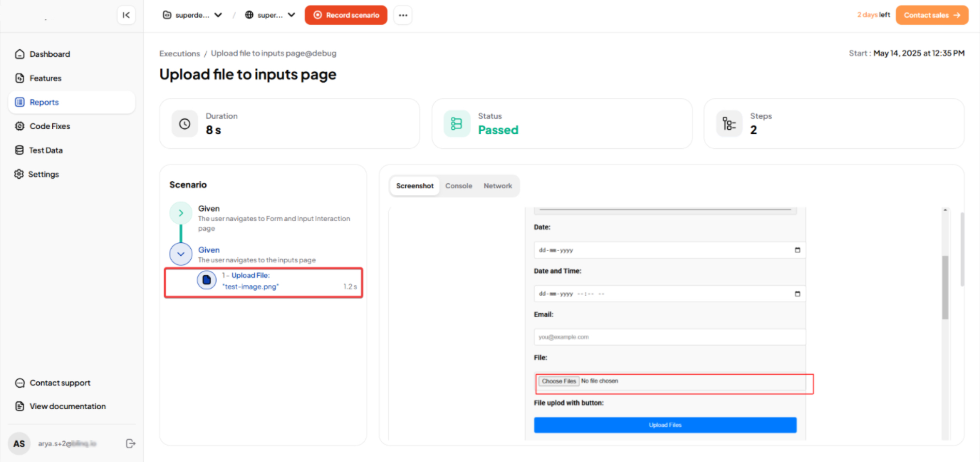Image resolution: width=980 pixels, height=462 pixels.
Task: Open calendar picker in Date field
Action: 797,250
